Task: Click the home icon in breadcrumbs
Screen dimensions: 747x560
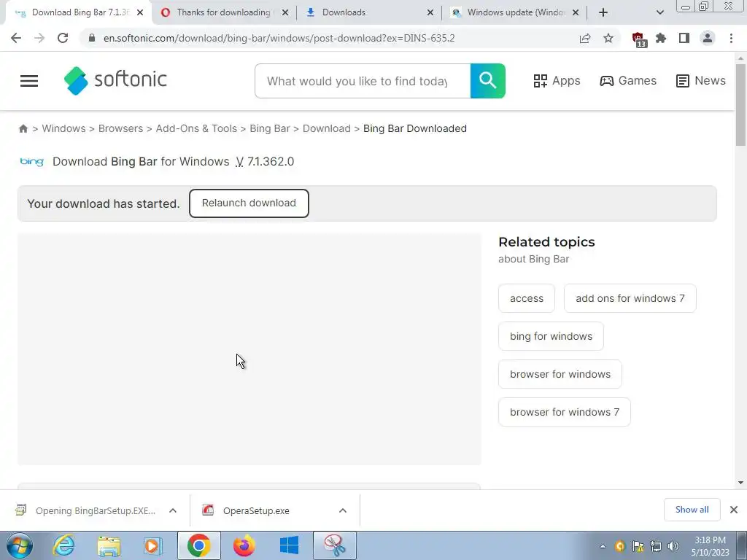Action: (23, 128)
